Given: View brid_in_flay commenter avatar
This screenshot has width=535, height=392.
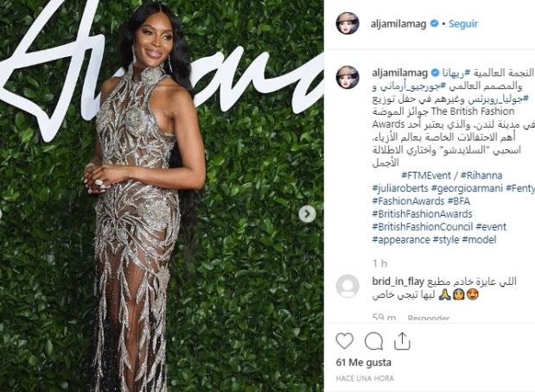Looking at the screenshot, I should [347, 286].
